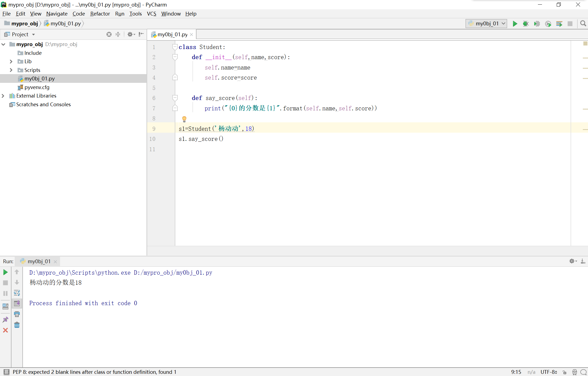Expand the Scripts folder
The image size is (588, 376).
pos(11,70)
